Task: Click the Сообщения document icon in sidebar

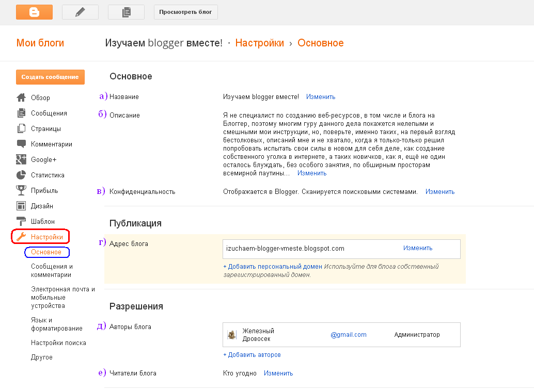Action: 21,113
